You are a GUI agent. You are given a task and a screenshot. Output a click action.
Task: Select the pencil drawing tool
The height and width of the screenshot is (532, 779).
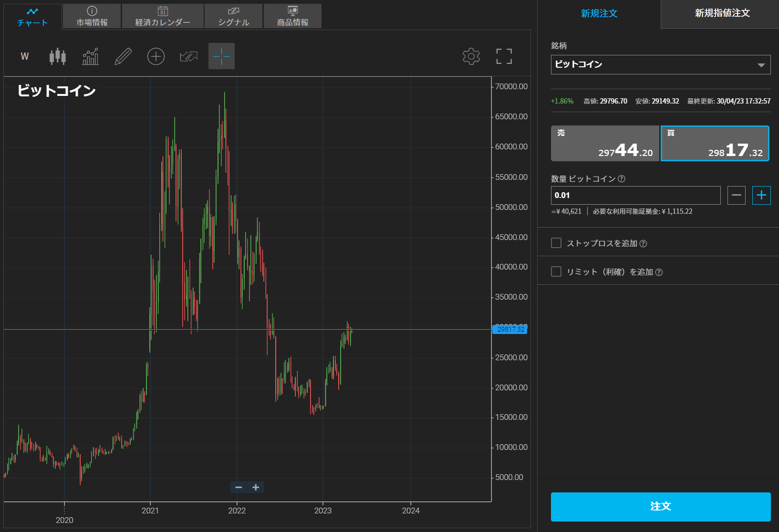pos(123,56)
